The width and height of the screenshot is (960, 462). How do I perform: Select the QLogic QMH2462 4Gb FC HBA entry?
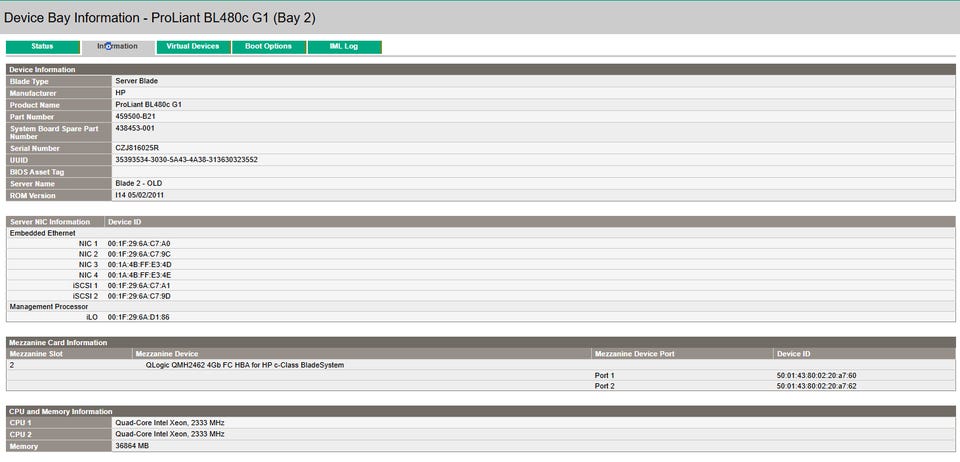click(x=245, y=365)
